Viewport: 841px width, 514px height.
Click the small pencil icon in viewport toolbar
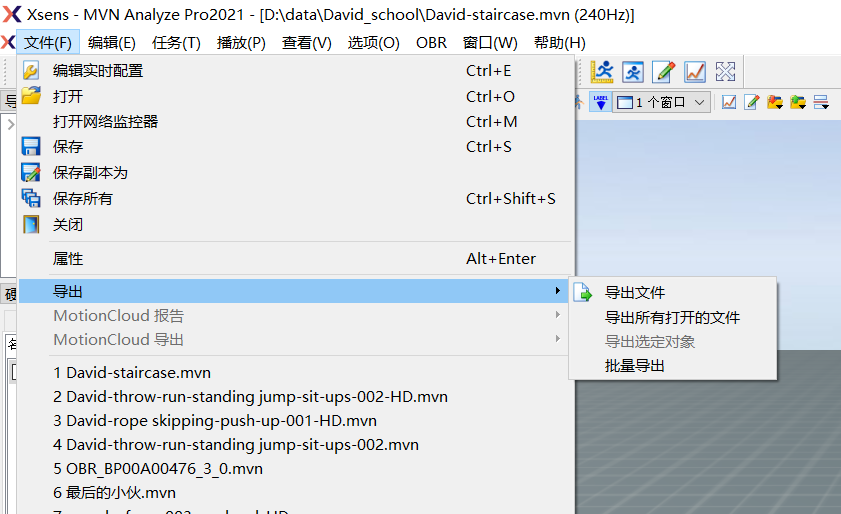[x=752, y=102]
